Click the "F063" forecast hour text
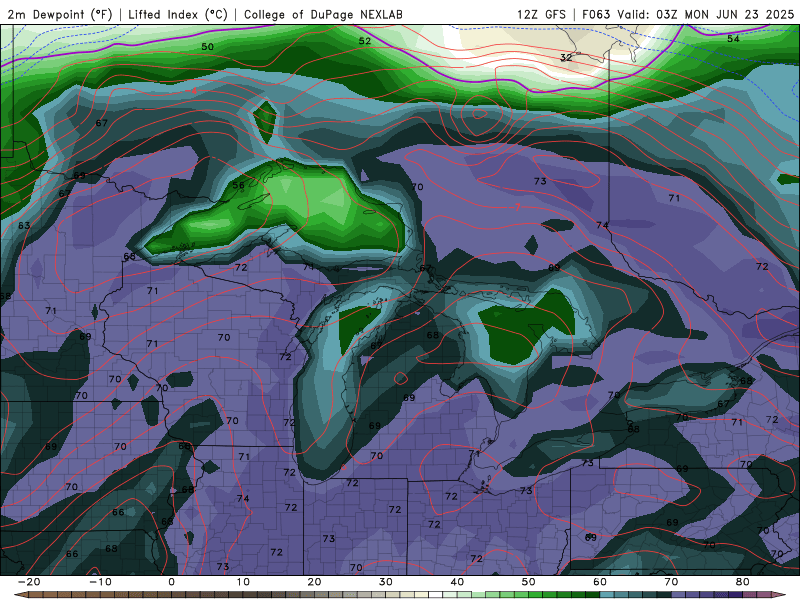Viewport: 800px width, 600px height. tap(596, 14)
